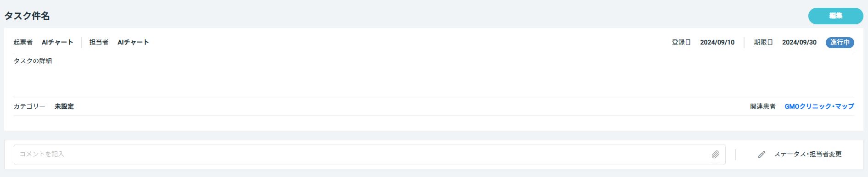Click the タスク件名 page title

[27, 16]
